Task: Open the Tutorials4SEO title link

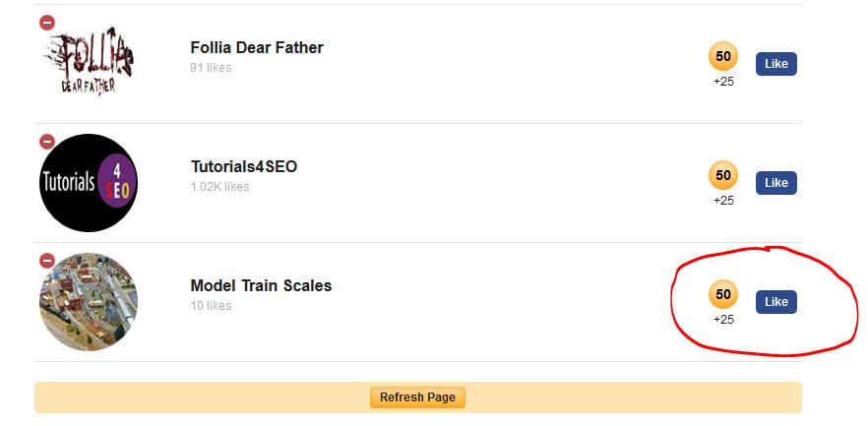Action: tap(244, 166)
